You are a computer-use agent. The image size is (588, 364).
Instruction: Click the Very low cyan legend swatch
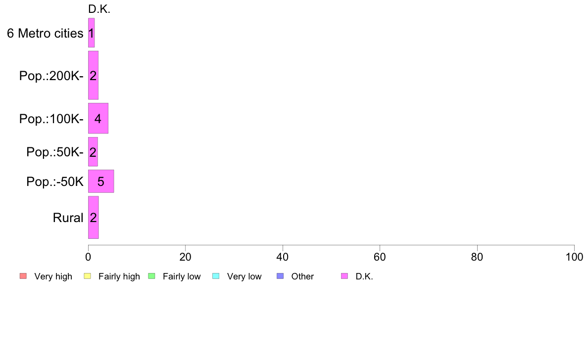point(216,276)
